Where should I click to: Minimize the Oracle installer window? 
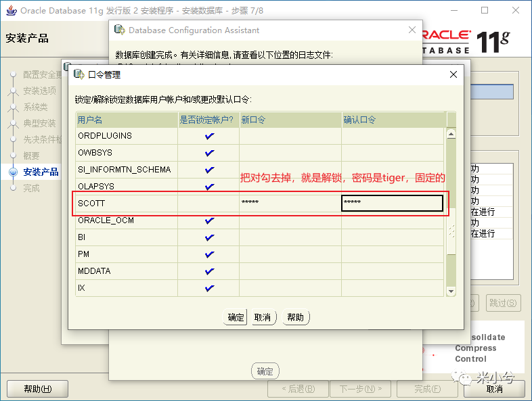[454, 11]
